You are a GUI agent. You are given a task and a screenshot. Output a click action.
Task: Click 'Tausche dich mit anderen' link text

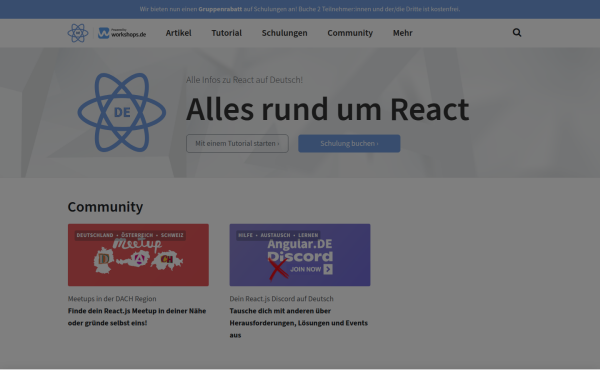pos(298,323)
